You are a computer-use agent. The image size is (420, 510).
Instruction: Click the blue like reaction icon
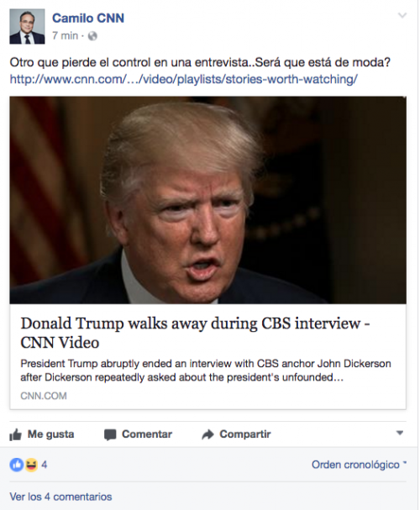(17, 465)
